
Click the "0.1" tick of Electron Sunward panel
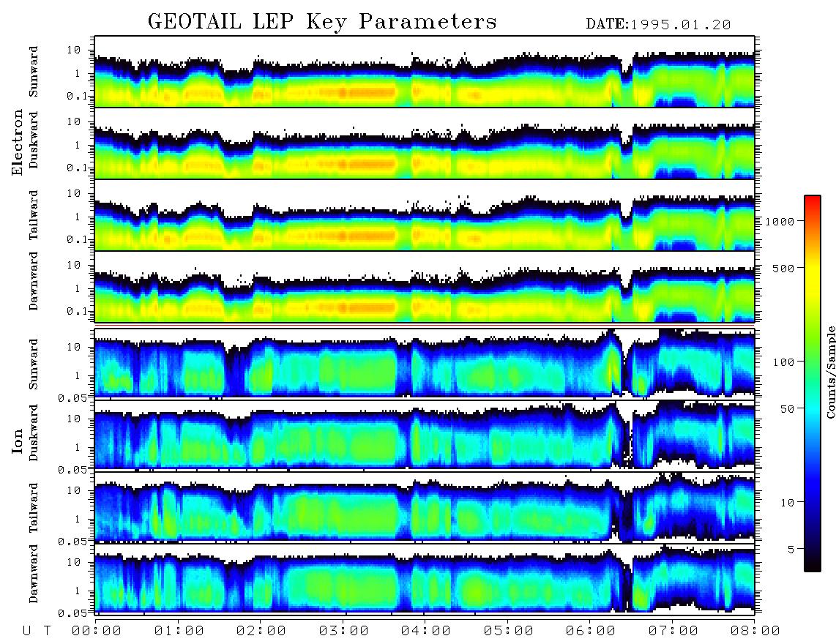coord(78,97)
